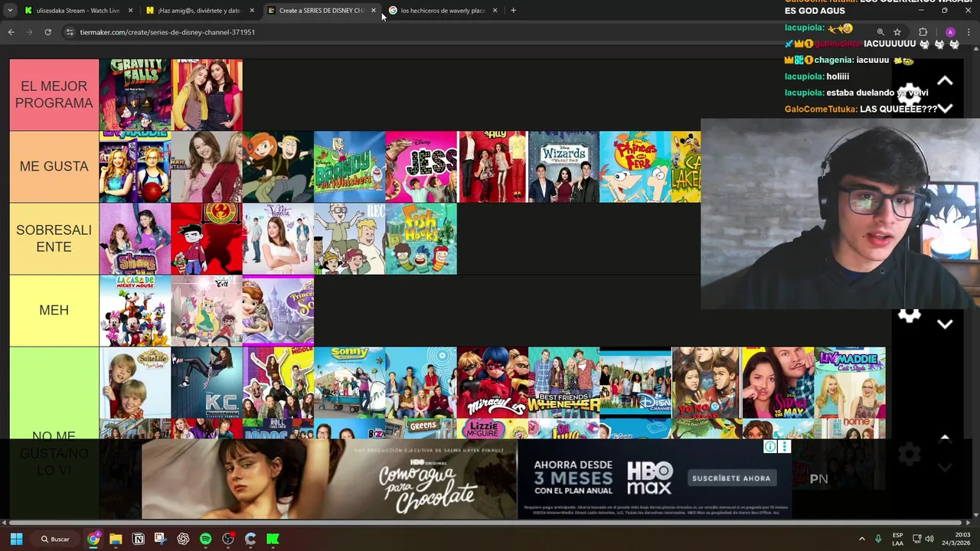
Task: Open Notion from the taskbar
Action: [139, 539]
